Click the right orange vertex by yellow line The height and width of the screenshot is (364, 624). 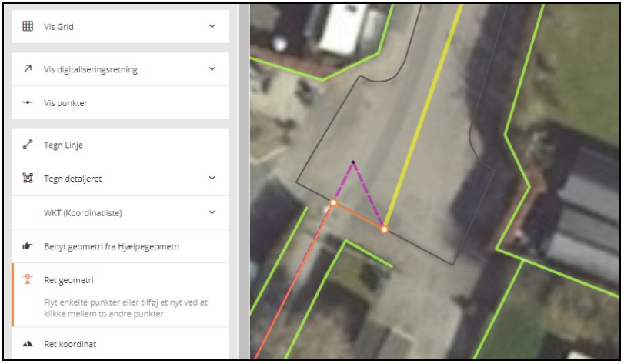pyautogui.click(x=384, y=229)
